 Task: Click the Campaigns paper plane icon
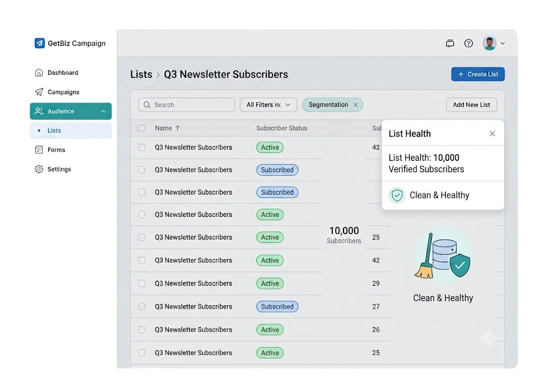pyautogui.click(x=39, y=92)
